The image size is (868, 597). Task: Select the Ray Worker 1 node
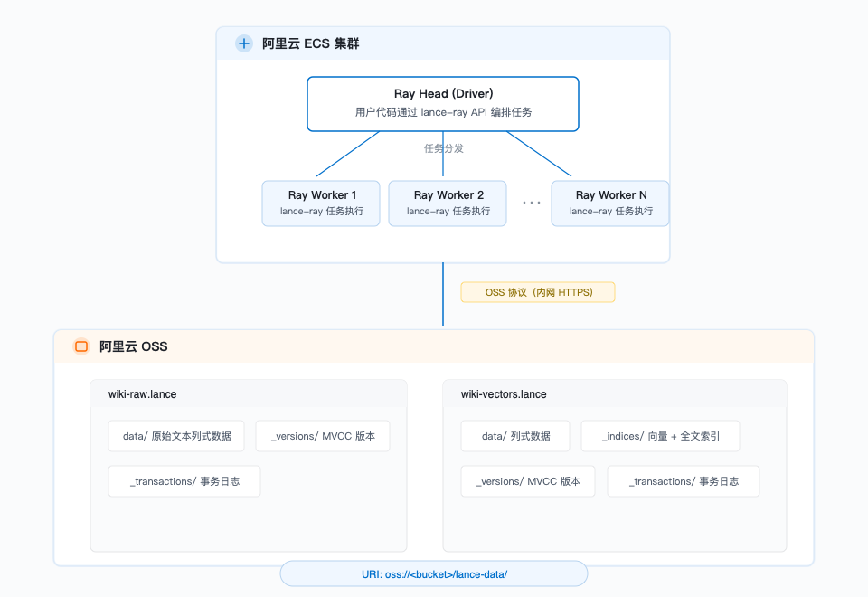click(x=321, y=204)
